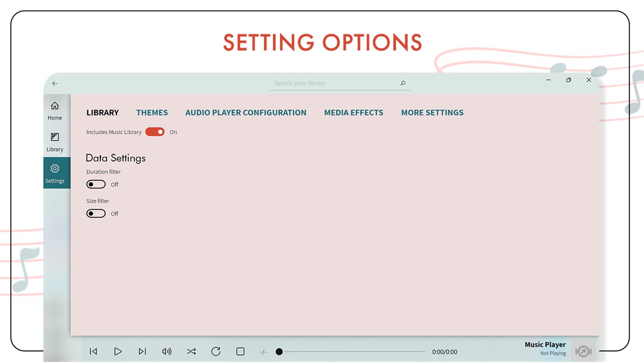The width and height of the screenshot is (644, 362).
Task: Open Audio Player Configuration settings
Action: pyautogui.click(x=246, y=112)
